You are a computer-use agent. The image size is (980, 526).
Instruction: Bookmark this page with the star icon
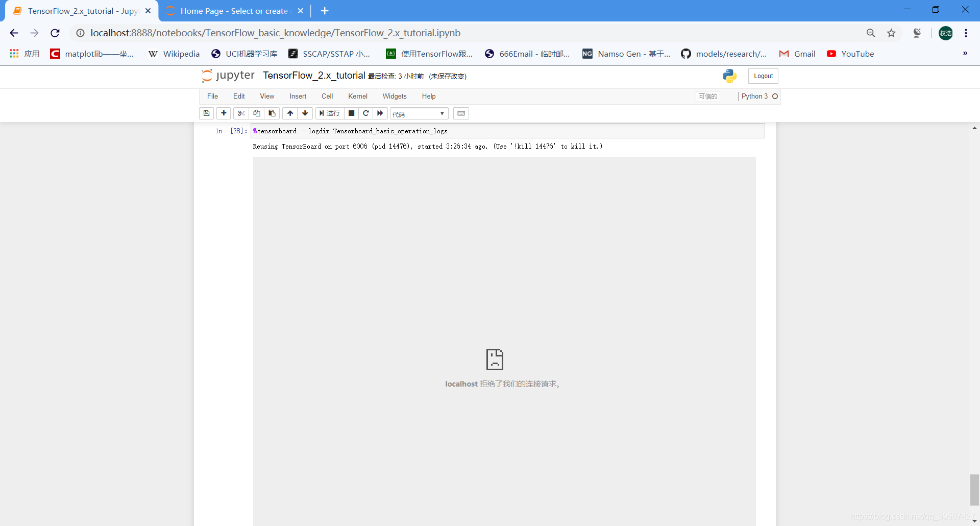coord(891,33)
